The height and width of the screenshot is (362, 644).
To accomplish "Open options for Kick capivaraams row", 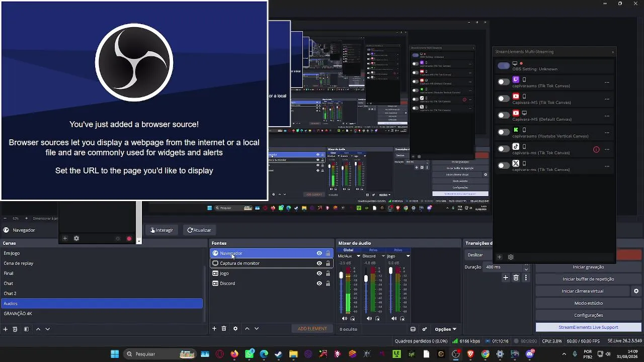I will click(607, 133).
